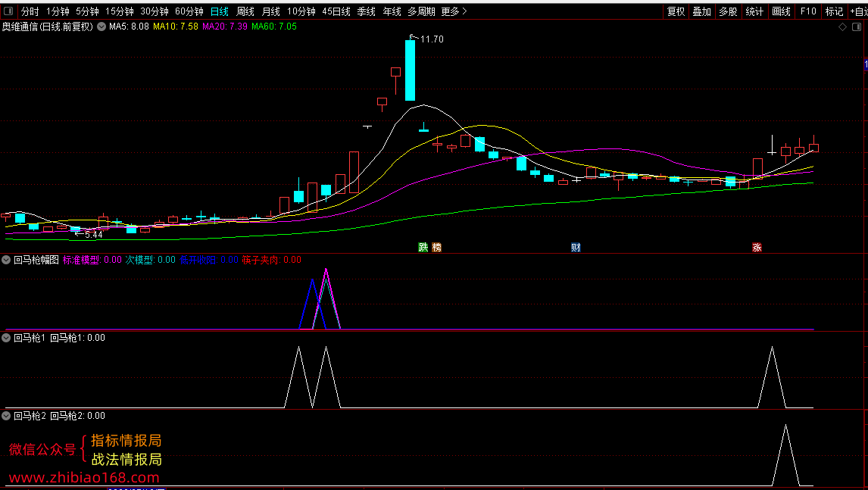Open the 季线 quarterly tab
Viewport: 868px width, 490px height.
pyautogui.click(x=366, y=11)
